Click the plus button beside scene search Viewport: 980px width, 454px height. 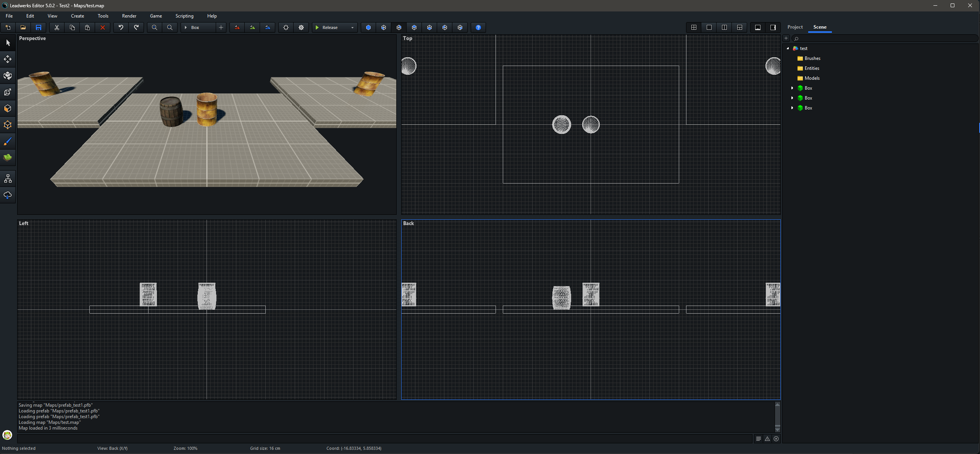pyautogui.click(x=786, y=38)
